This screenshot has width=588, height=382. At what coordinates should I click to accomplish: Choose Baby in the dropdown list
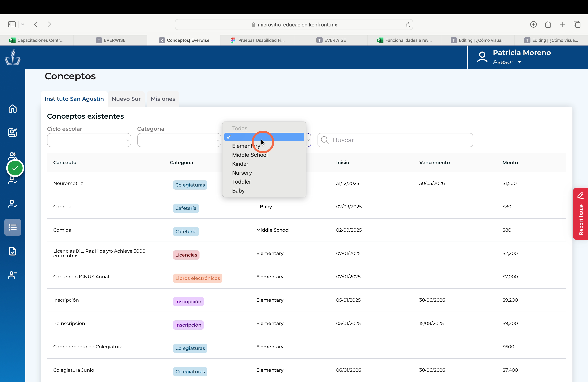coord(238,190)
